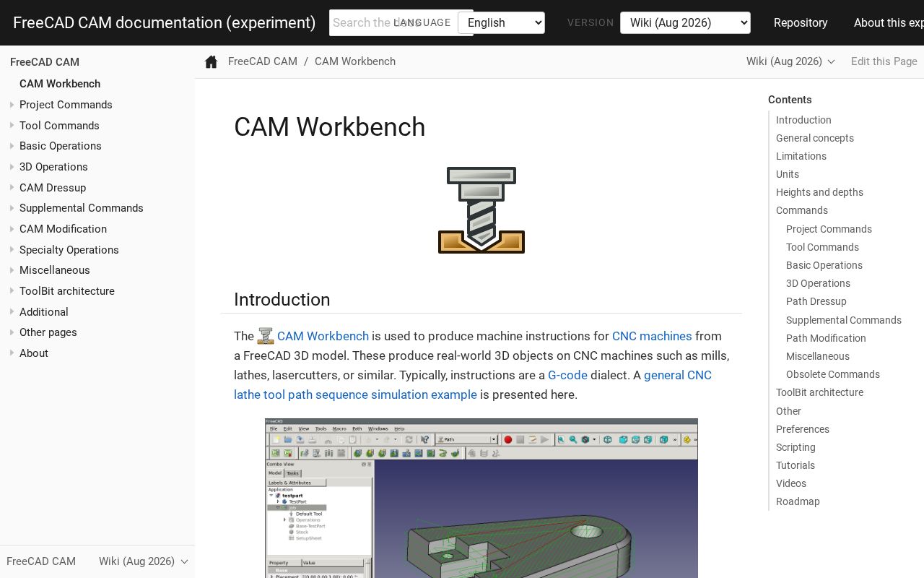Click the large CAM Workbench drill logo
This screenshot has height=578, width=924.
click(481, 210)
